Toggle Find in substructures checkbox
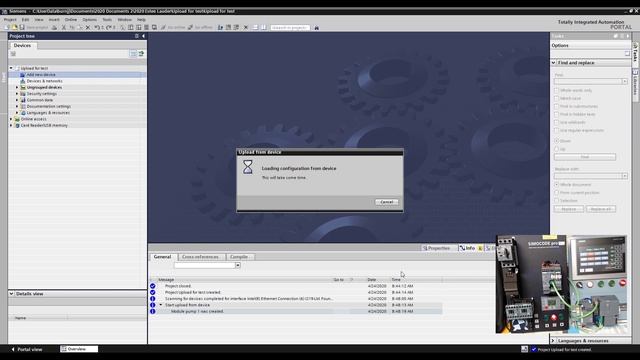The height and width of the screenshot is (360, 640). click(x=556, y=106)
